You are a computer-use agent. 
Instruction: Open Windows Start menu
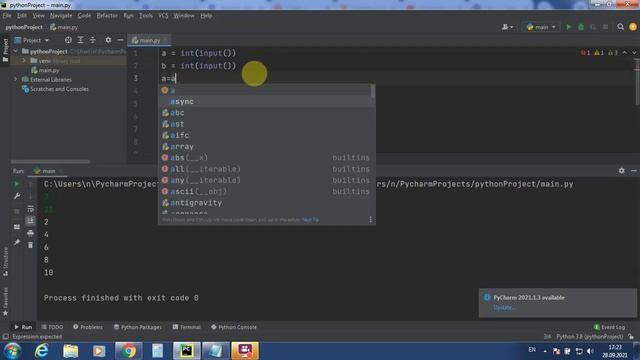[12, 351]
